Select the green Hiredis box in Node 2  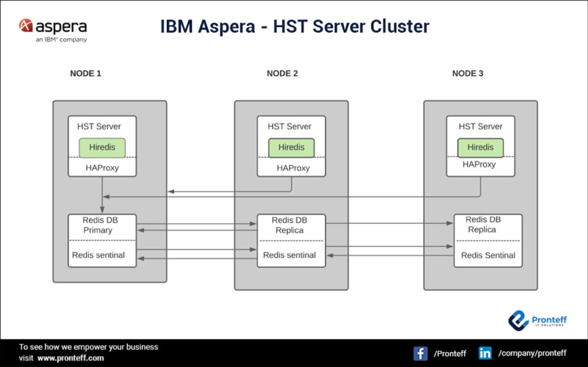click(x=291, y=148)
